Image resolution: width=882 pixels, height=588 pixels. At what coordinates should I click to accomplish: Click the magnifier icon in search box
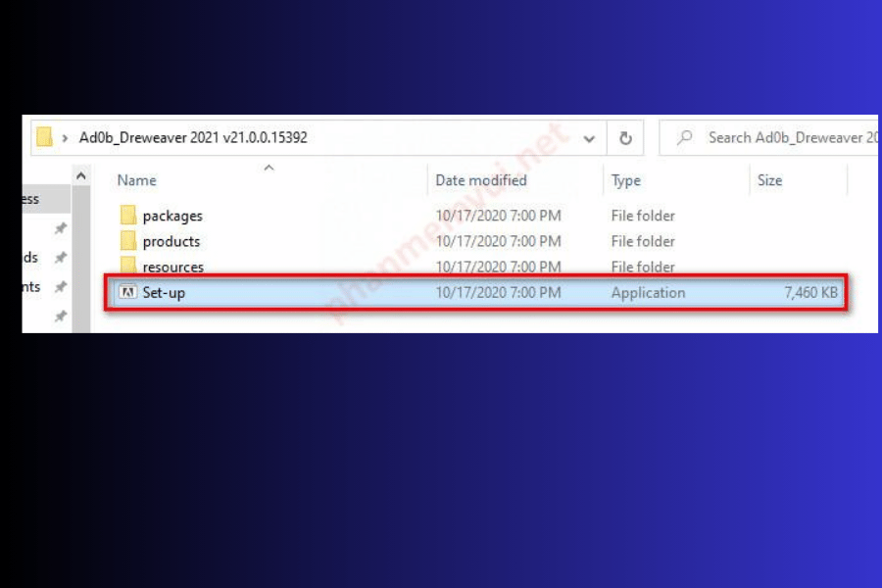coord(686,137)
